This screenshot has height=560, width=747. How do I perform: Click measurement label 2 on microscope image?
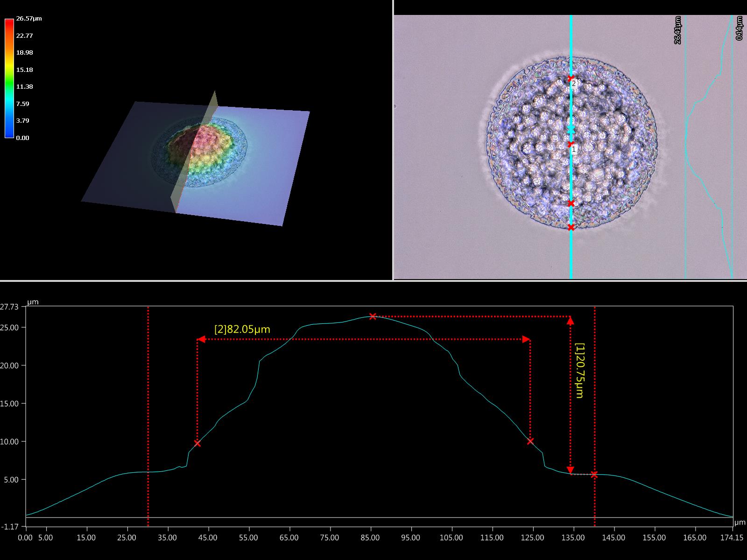[x=574, y=84]
